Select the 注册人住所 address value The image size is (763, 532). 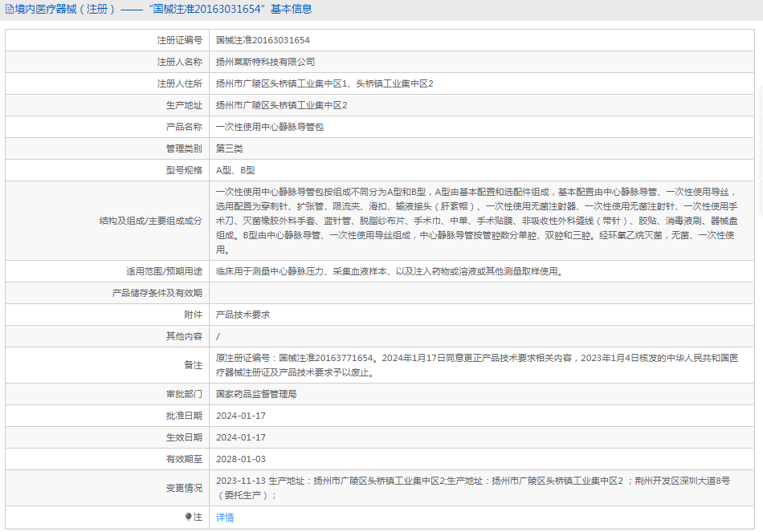tap(324, 83)
